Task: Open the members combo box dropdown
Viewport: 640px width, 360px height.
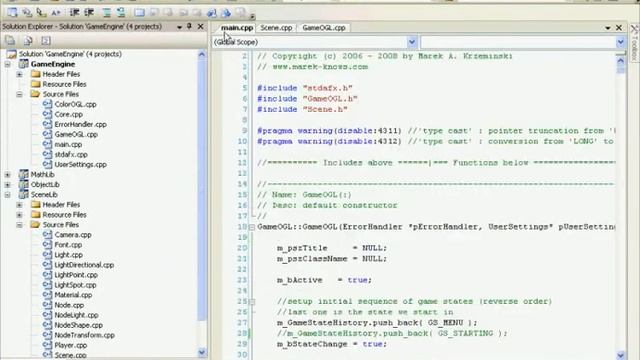Action: pyautogui.click(x=620, y=42)
